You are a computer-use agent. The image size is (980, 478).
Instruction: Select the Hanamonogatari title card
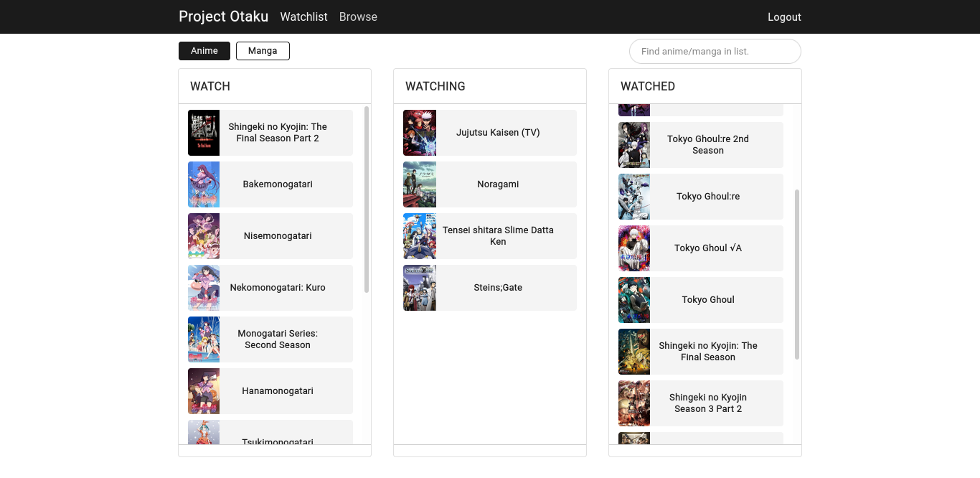click(278, 391)
